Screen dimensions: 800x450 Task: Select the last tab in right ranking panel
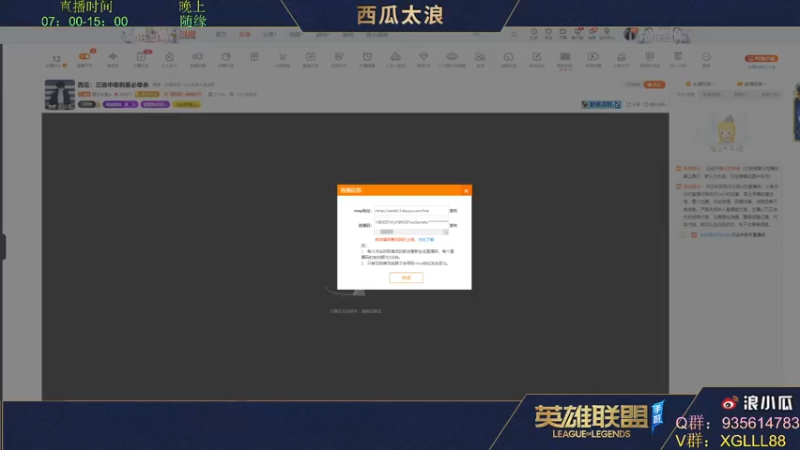[x=769, y=94]
